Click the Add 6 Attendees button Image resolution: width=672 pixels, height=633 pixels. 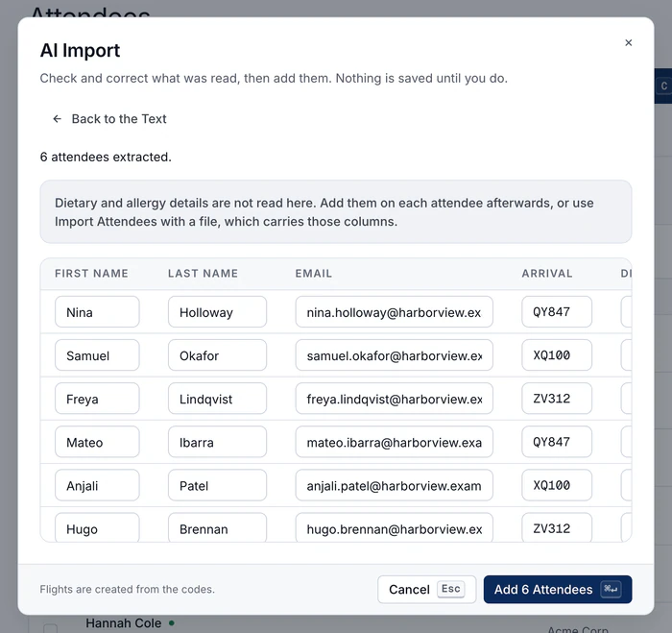click(x=558, y=589)
